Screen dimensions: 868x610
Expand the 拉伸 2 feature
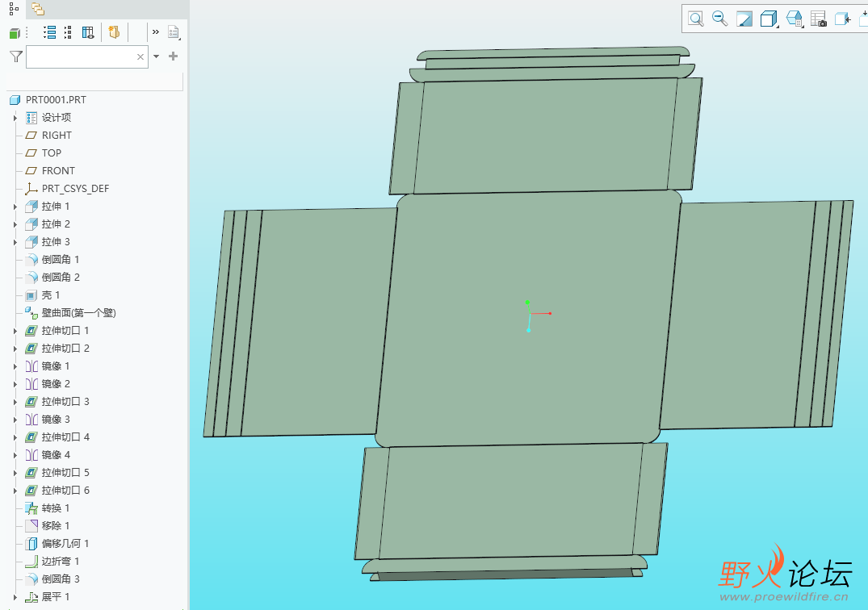point(15,224)
